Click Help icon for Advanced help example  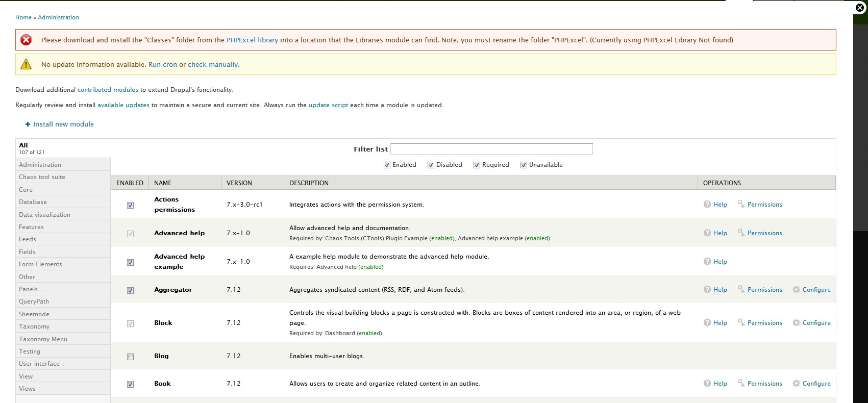(707, 262)
